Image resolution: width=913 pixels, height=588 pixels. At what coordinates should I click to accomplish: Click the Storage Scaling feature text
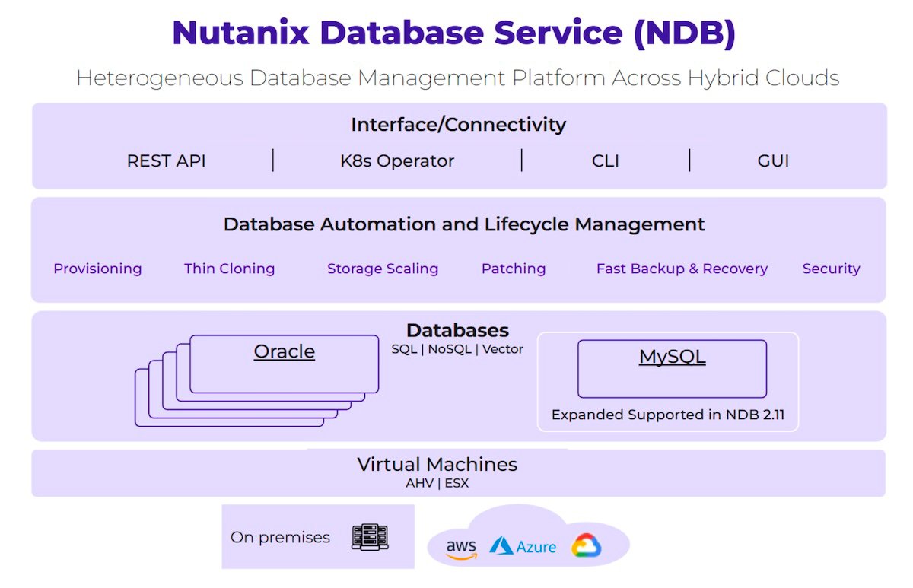tap(383, 269)
